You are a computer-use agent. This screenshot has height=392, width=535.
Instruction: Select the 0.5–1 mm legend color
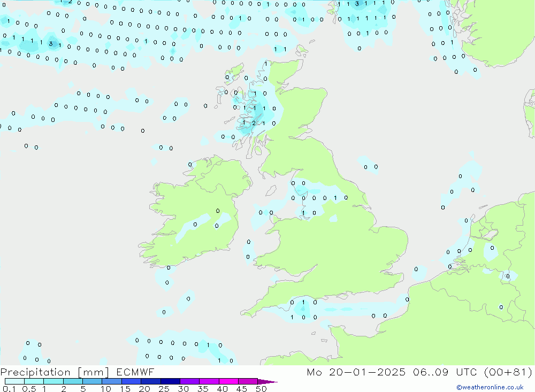pyautogui.click(x=34, y=381)
